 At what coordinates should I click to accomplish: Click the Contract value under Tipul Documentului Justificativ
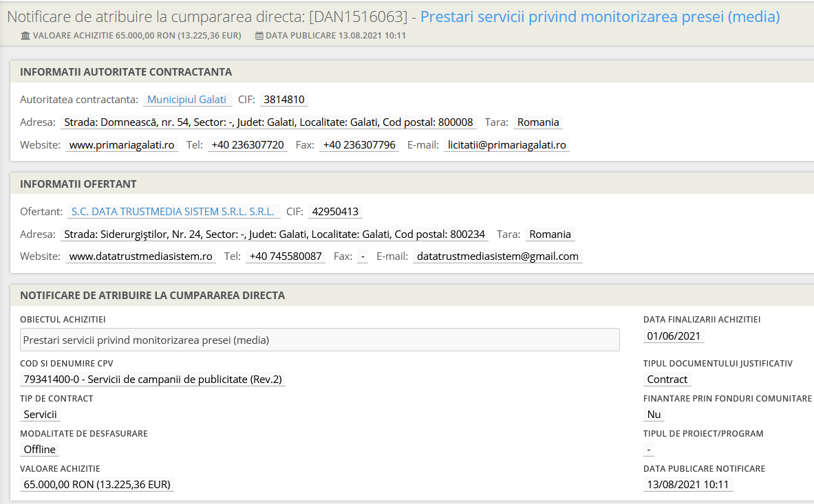coord(667,380)
